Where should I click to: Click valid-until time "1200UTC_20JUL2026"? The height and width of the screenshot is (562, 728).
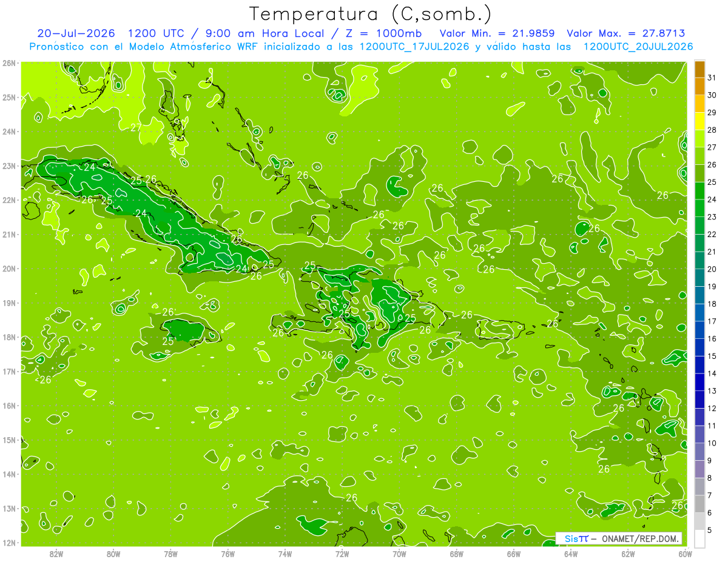coord(638,46)
